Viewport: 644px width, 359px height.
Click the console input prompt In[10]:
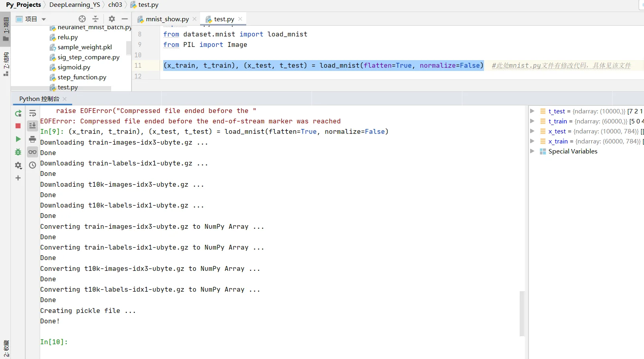[54, 342]
